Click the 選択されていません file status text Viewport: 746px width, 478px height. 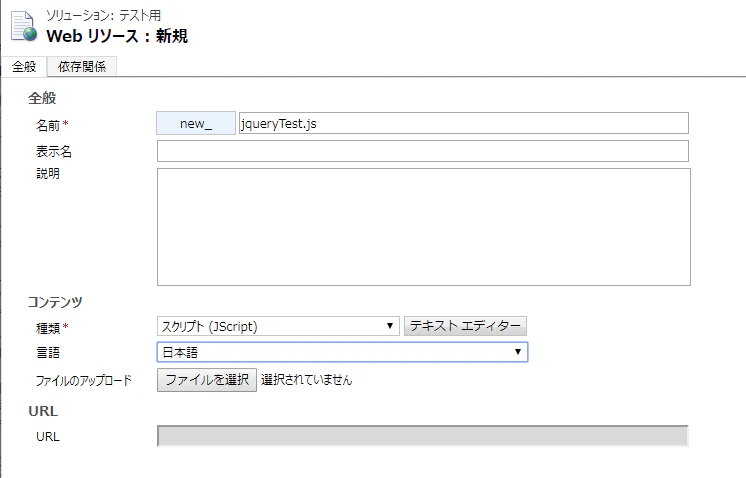point(306,380)
